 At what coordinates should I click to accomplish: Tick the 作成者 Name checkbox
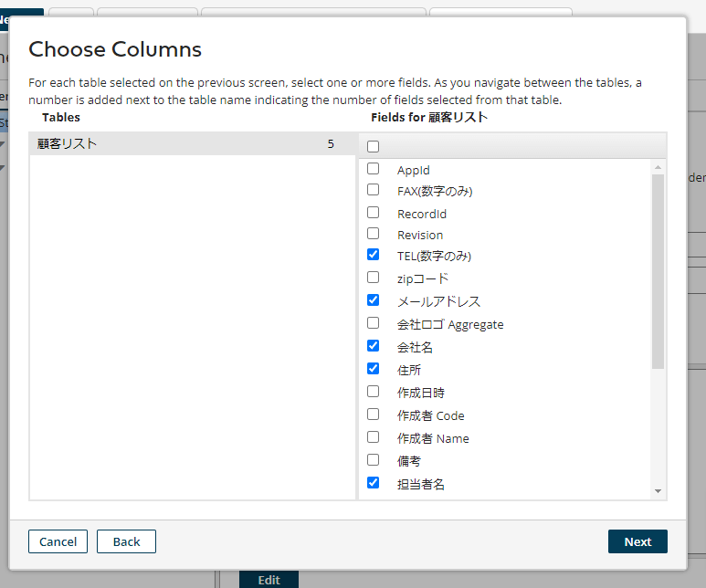[373, 437]
